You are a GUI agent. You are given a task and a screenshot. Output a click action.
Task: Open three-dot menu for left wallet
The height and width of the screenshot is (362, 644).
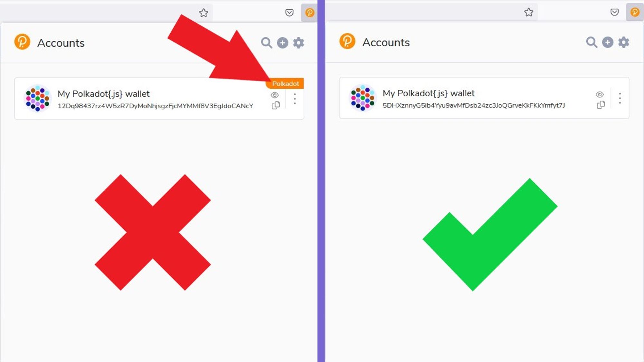(x=295, y=99)
